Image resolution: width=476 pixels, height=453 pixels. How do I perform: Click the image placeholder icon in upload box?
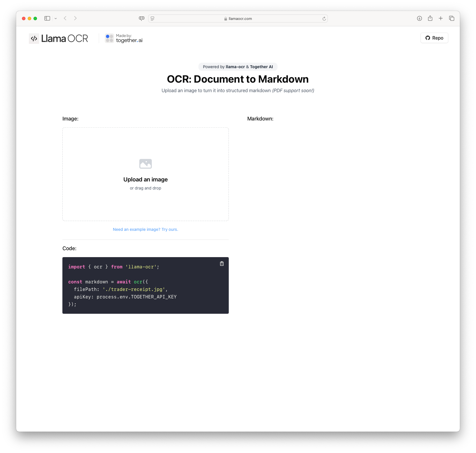click(145, 163)
